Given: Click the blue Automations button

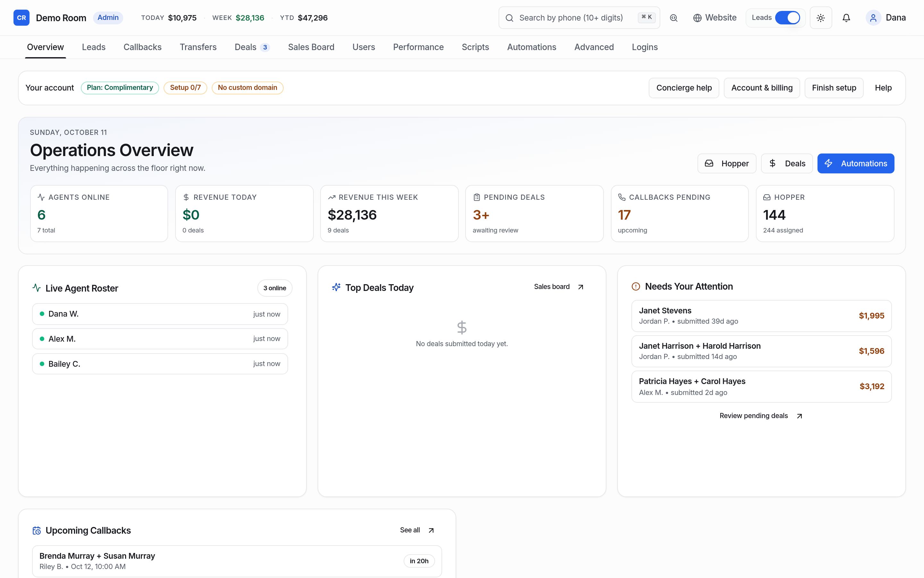Looking at the screenshot, I should (856, 164).
